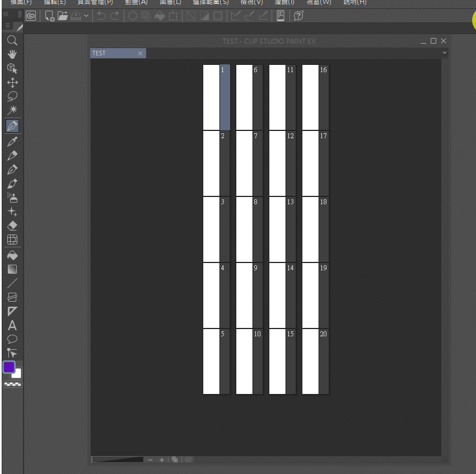The image size is (476, 474).
Task: Select page 20 thumbnail
Action: (x=315, y=362)
